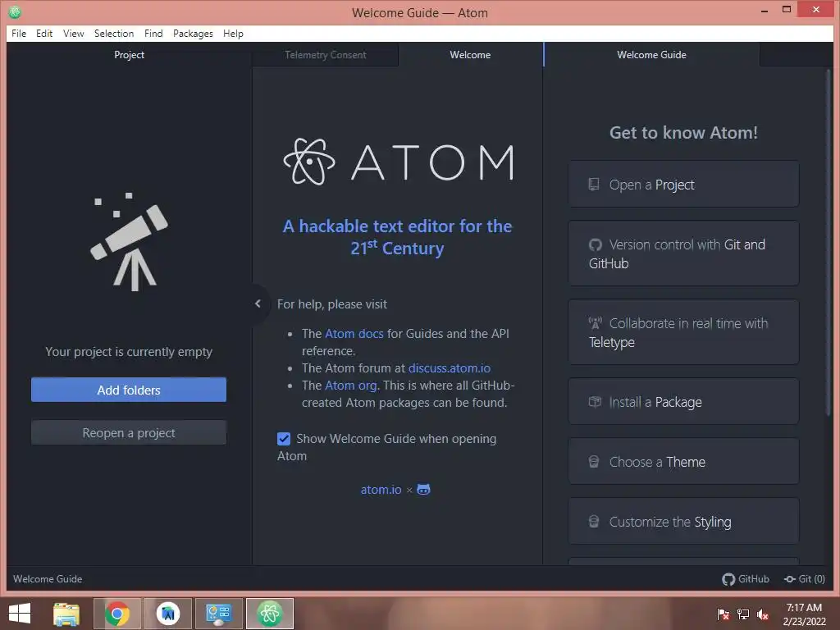Screen dimensions: 840x630
Task: Open File Explorer from the taskbar
Action: tap(66, 614)
